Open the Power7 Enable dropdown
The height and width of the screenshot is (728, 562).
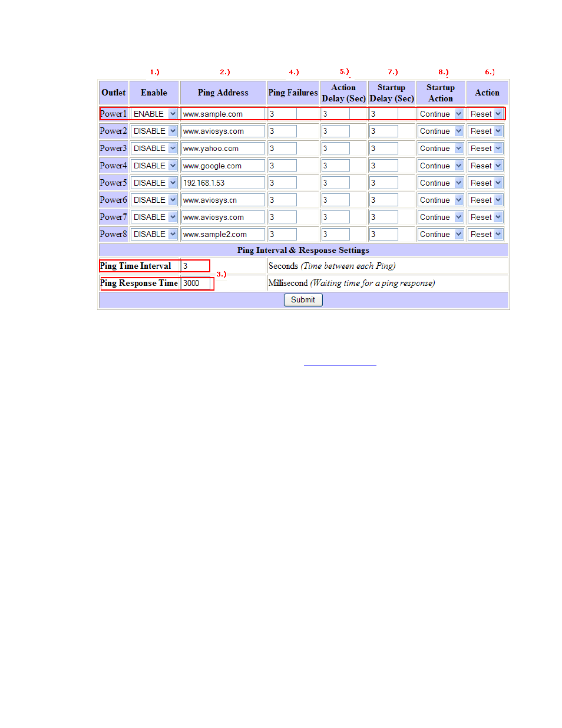154,217
